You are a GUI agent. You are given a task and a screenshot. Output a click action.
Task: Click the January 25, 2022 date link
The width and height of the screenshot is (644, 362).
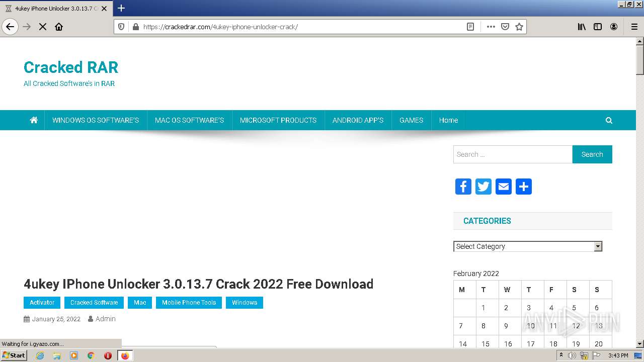[x=56, y=319]
